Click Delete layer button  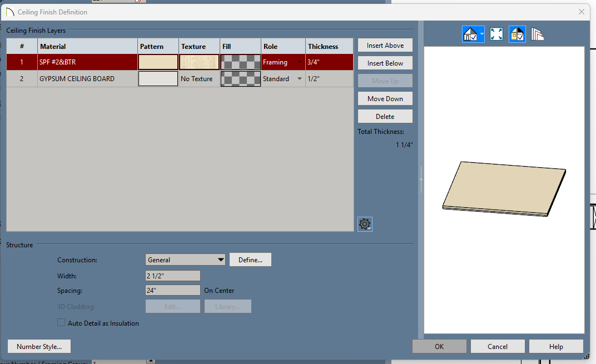(385, 116)
